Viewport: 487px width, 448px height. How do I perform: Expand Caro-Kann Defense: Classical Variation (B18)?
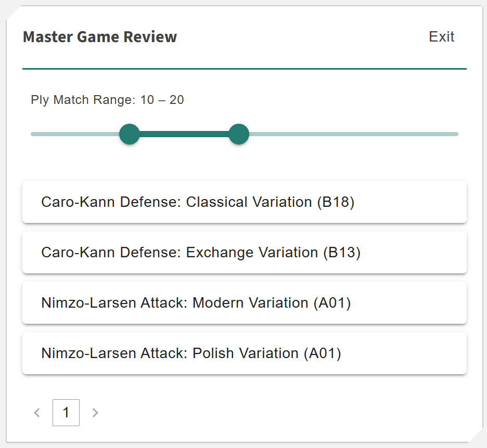tap(244, 202)
